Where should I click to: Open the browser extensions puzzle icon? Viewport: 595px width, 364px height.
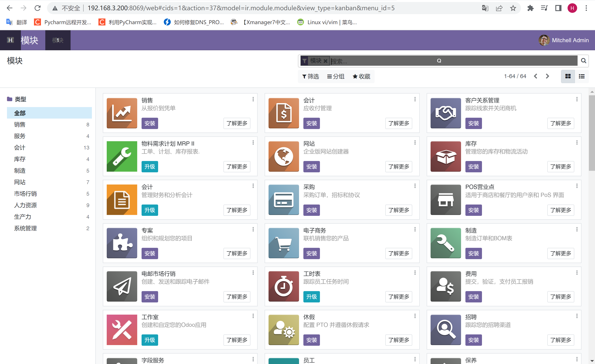point(530,8)
